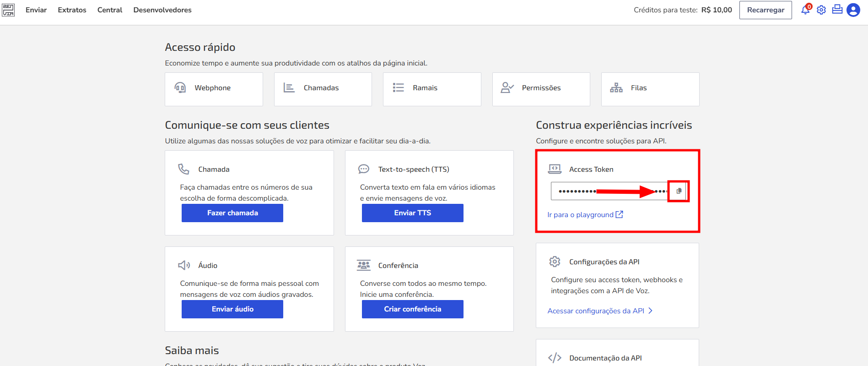Click the user profile avatar icon
This screenshot has width=868, height=366.
point(853,10)
